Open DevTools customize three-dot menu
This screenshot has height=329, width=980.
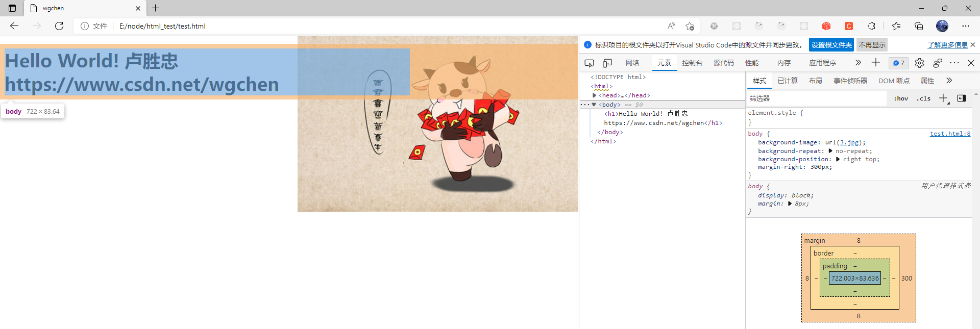click(x=954, y=63)
